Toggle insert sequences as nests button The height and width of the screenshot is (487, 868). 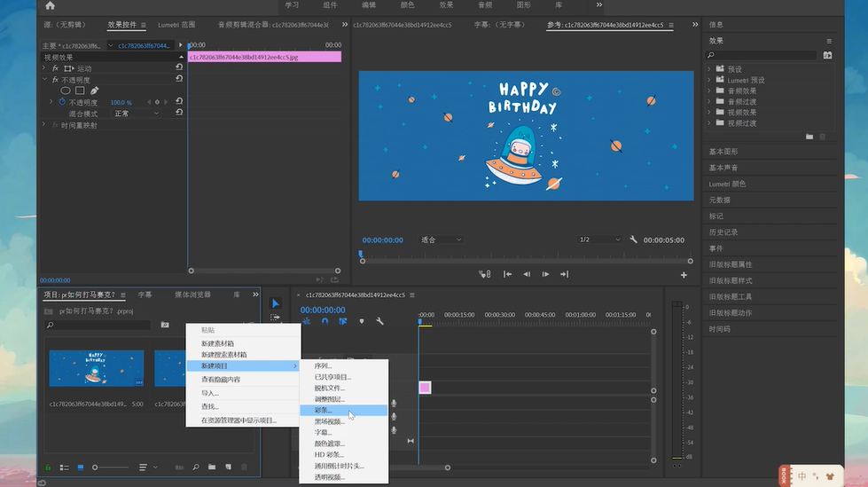[x=307, y=321]
